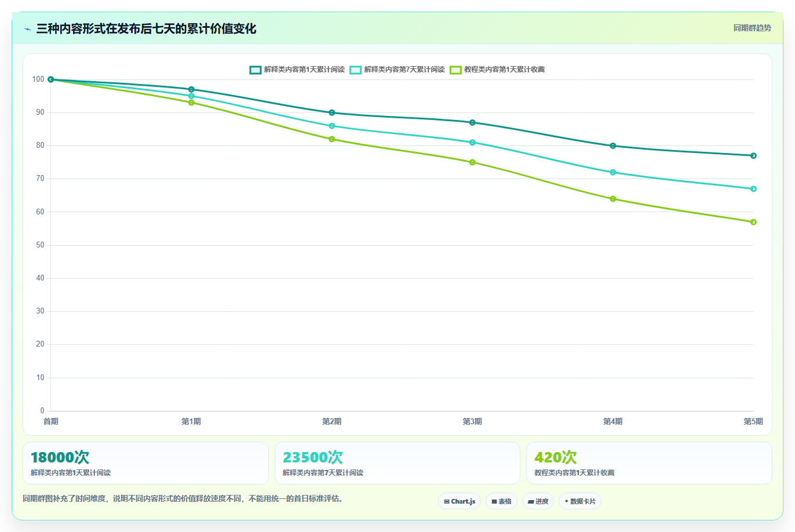Click the shared data point at 首期
This screenshot has width=795, height=532.
point(51,79)
